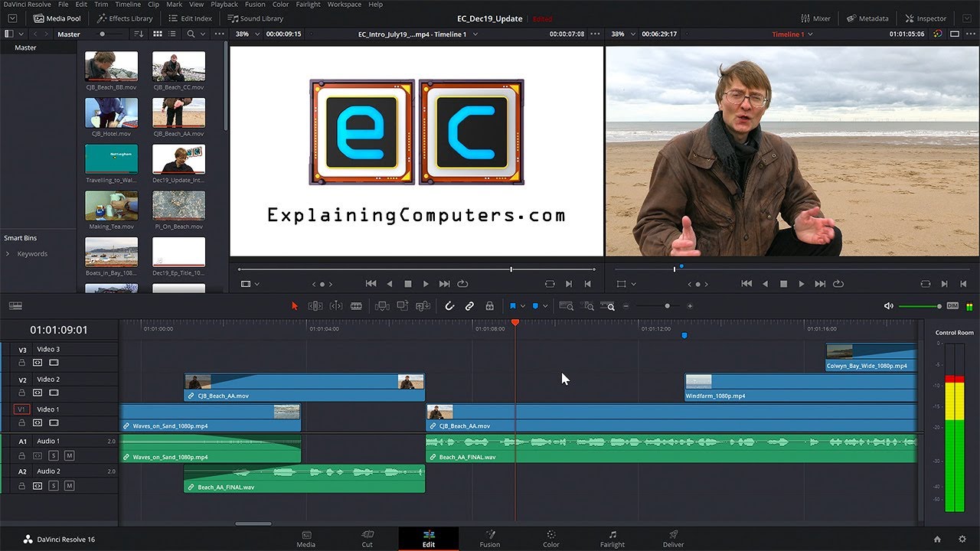Toggle Linked Selection chain icon

click(469, 306)
